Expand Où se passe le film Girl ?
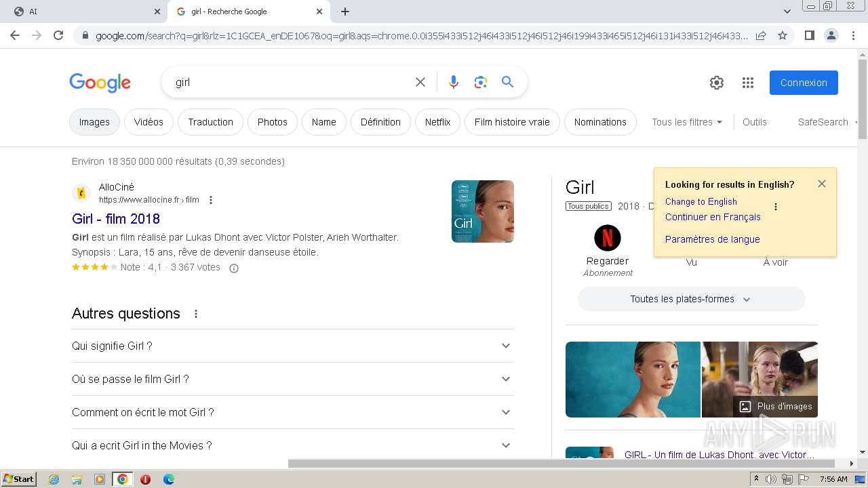Viewport: 868px width, 488px height. 293,379
